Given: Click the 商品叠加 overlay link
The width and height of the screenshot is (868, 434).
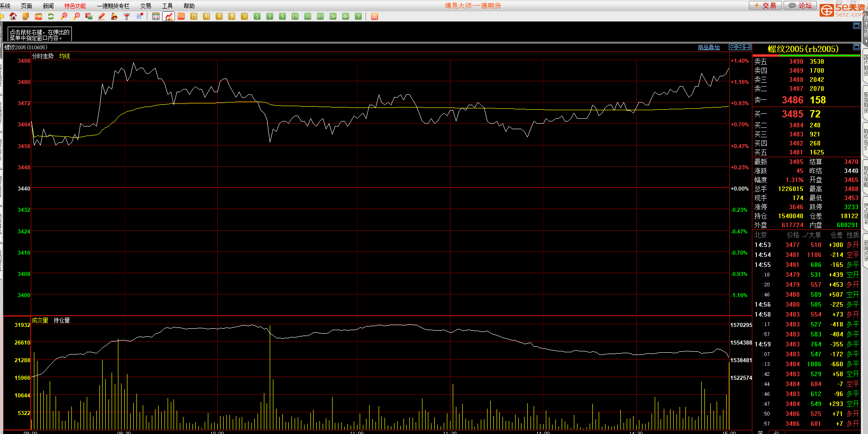Looking at the screenshot, I should pyautogui.click(x=708, y=47).
